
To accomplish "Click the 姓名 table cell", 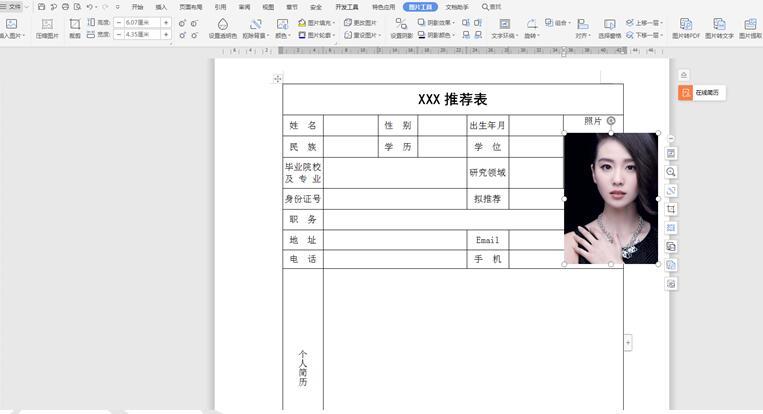I will 303,126.
